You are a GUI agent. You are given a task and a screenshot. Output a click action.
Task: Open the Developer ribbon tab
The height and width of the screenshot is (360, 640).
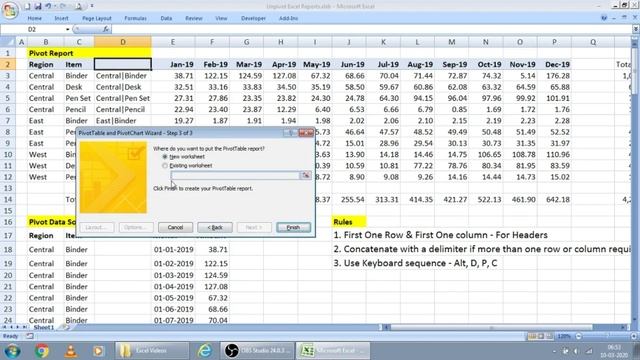(x=253, y=18)
